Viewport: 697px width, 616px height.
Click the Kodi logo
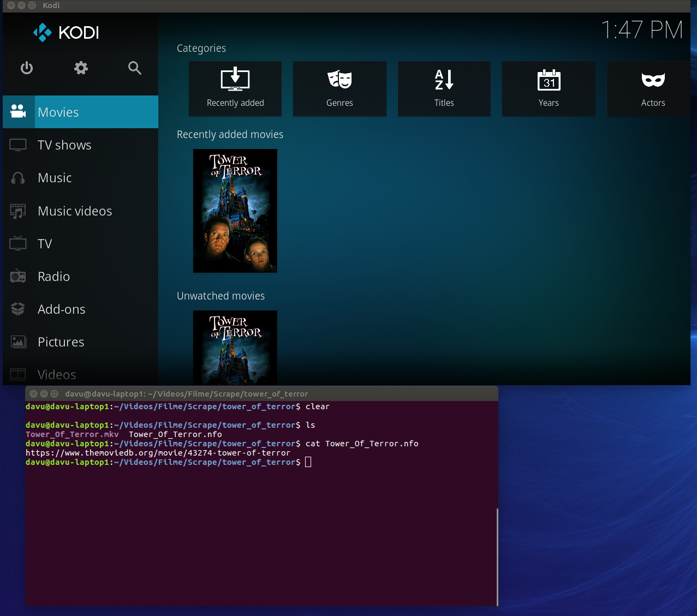click(x=66, y=32)
